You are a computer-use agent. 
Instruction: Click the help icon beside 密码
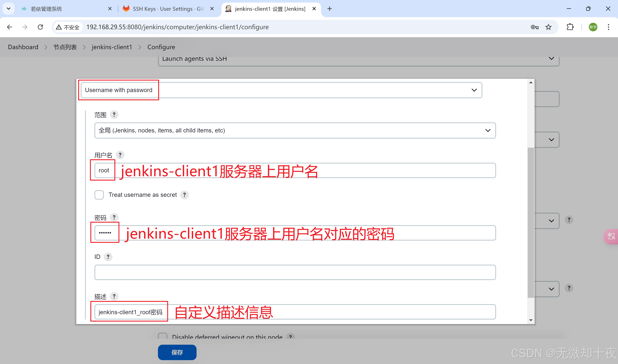point(114,217)
